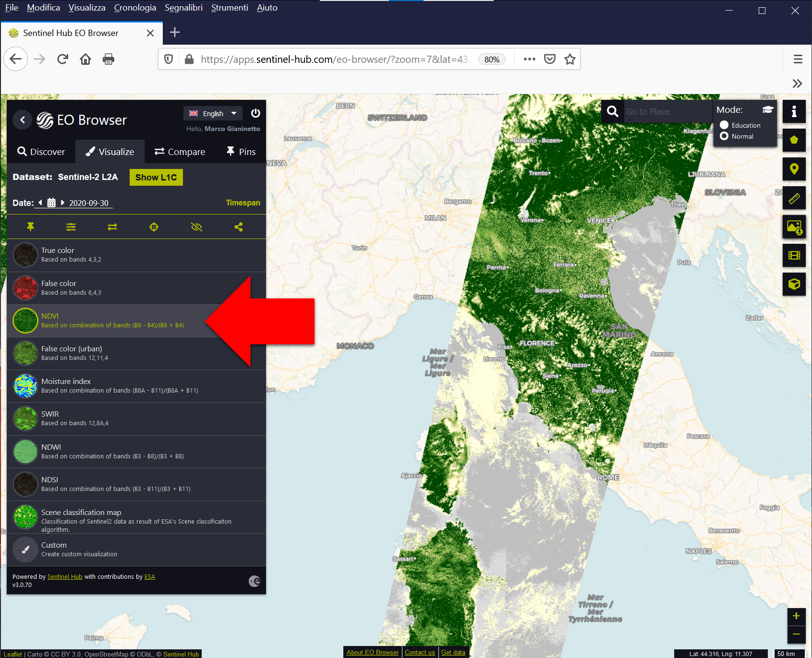Click the browser home button
This screenshot has height=658, width=812.
[85, 59]
